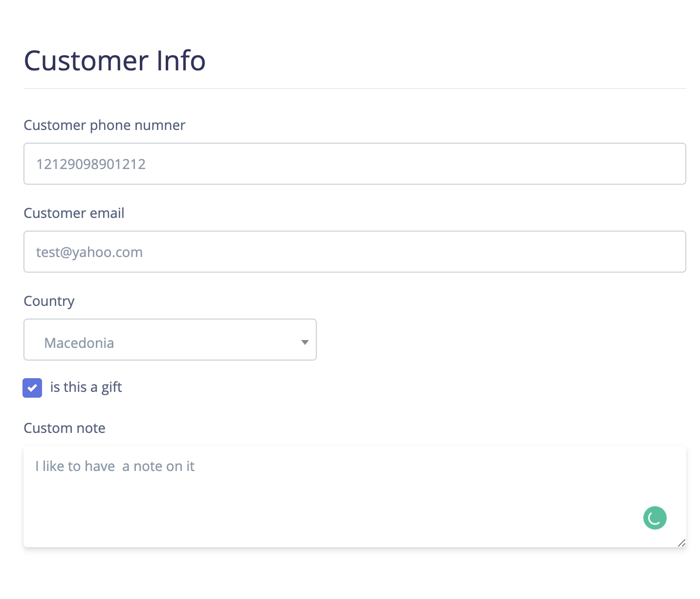Click the phone number text 12129098901212
This screenshot has width=700, height=599.
tap(91, 164)
